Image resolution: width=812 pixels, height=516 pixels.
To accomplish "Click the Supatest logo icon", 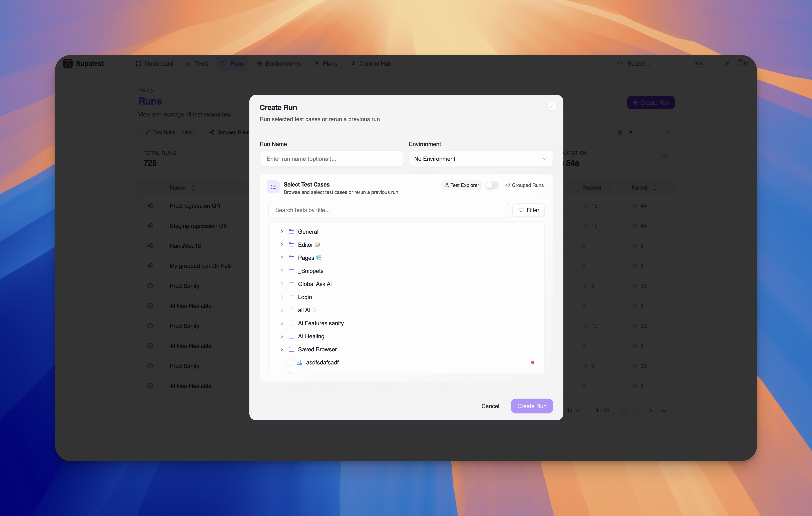I will click(x=68, y=63).
